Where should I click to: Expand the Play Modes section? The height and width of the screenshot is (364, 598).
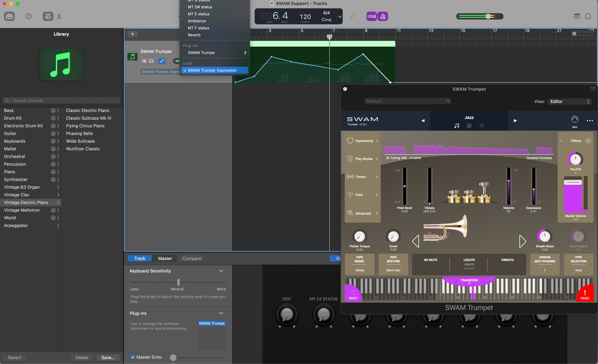coord(363,159)
